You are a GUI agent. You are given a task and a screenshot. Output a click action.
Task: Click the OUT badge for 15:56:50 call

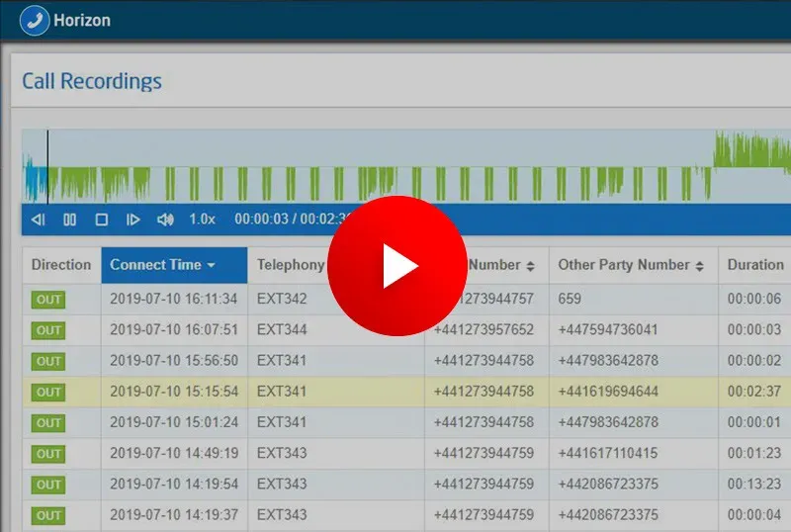48,361
